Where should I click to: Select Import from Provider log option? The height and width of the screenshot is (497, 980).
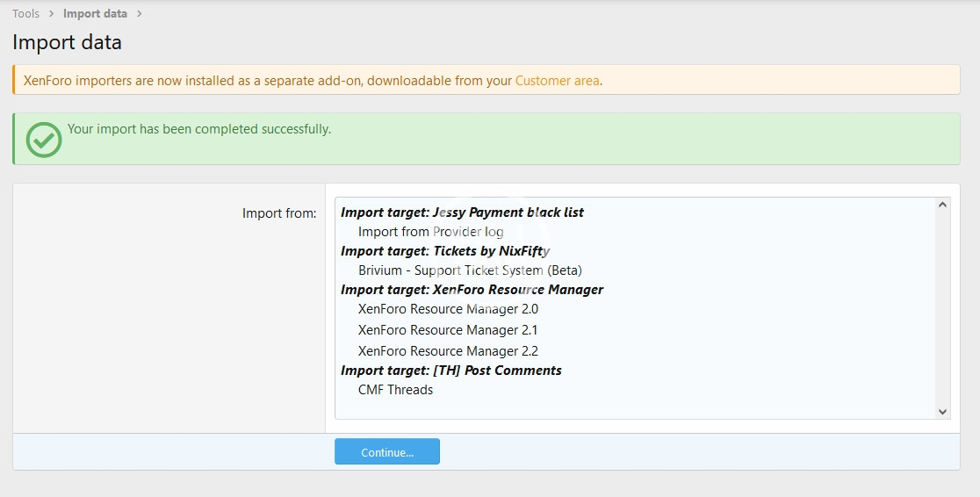(430, 232)
